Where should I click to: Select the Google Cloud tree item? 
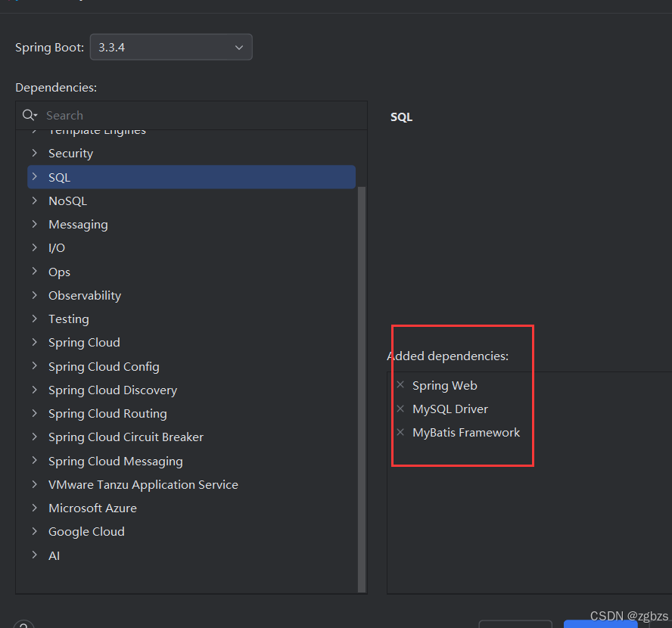(86, 532)
